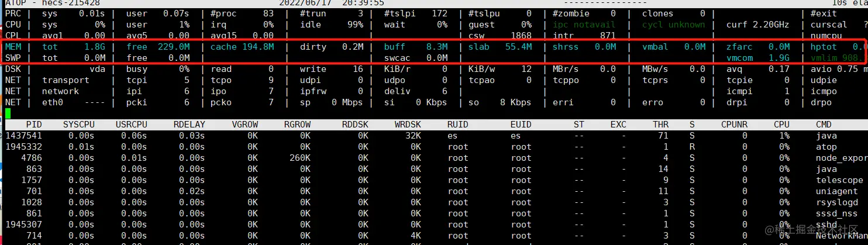Click the 'CMD' column header
The image size is (868, 245).
(824, 125)
